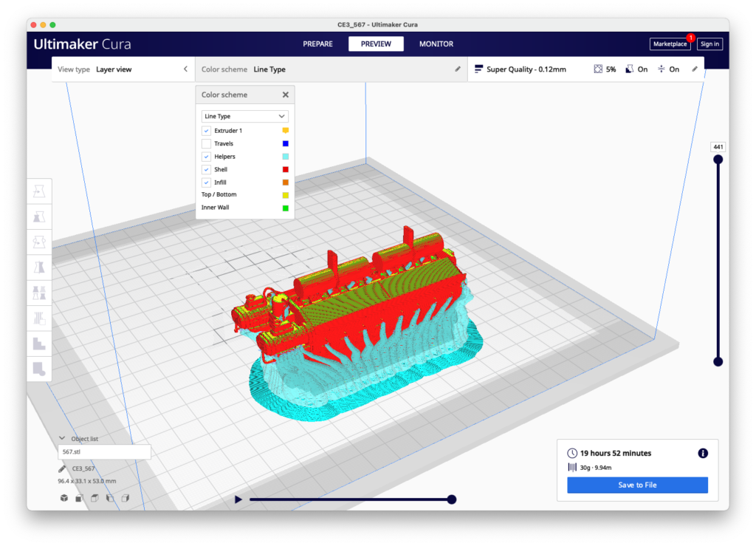Click the Sign in button
The image size is (756, 546).
coord(709,44)
